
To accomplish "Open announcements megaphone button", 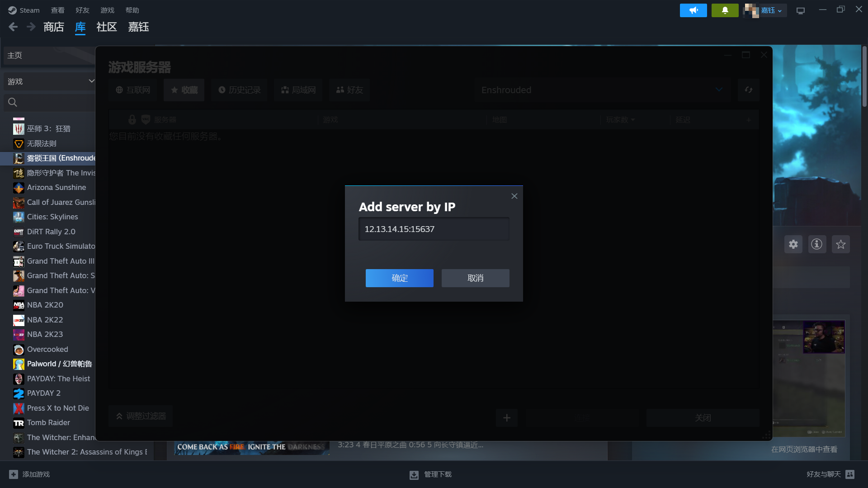I will (x=693, y=10).
